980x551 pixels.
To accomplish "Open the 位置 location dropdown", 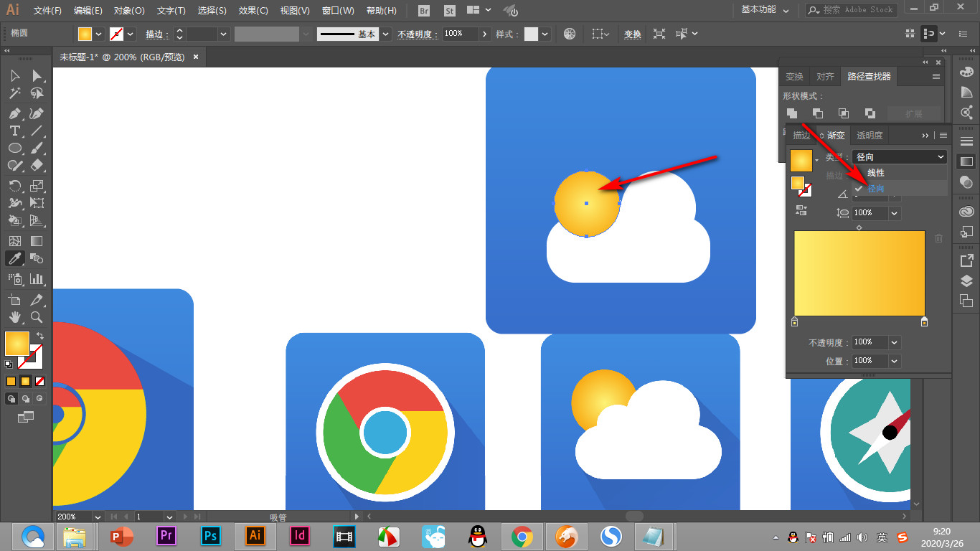I will pos(895,361).
